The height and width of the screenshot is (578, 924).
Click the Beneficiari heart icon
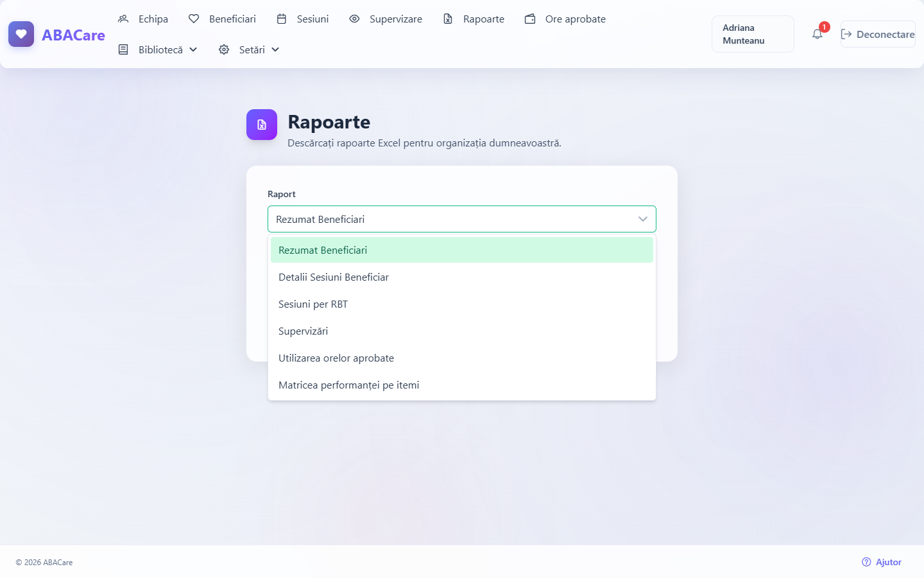194,19
